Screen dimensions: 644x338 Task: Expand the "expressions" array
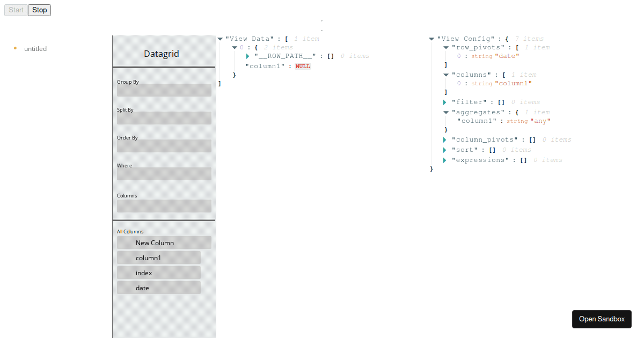tap(444, 160)
